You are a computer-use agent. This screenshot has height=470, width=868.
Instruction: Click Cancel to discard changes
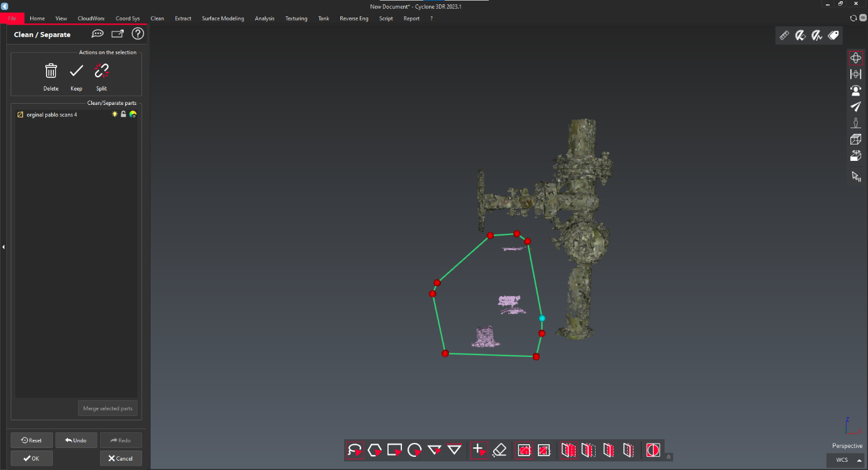coord(121,458)
